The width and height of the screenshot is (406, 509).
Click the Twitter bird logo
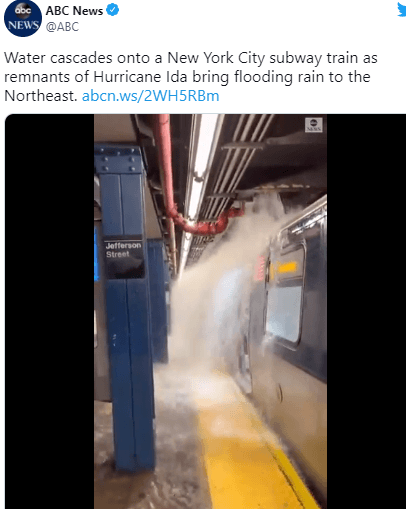click(x=401, y=9)
